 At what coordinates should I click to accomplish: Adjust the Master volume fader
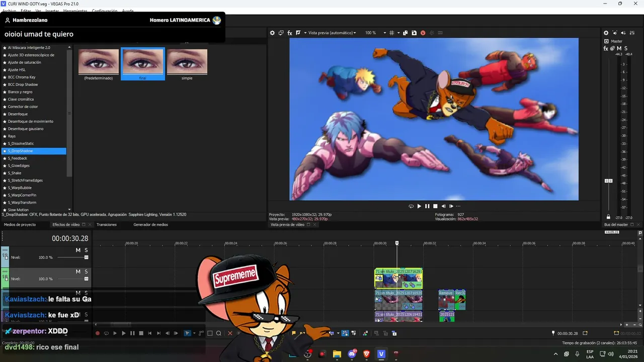608,181
